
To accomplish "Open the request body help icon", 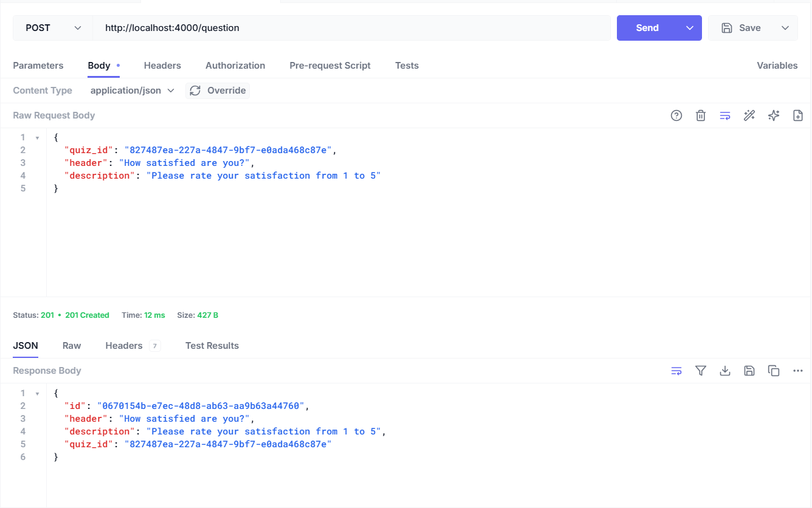I will click(x=676, y=115).
